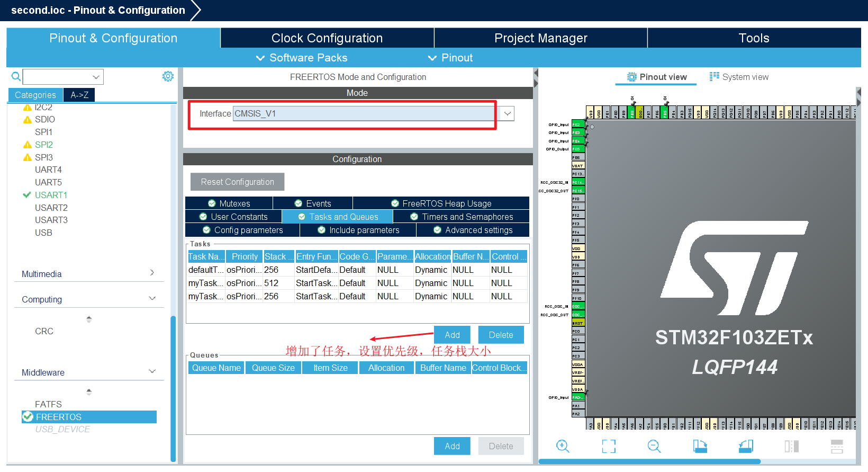Open the Advanced settings tab
Screen dimensions: 868x472
(473, 230)
